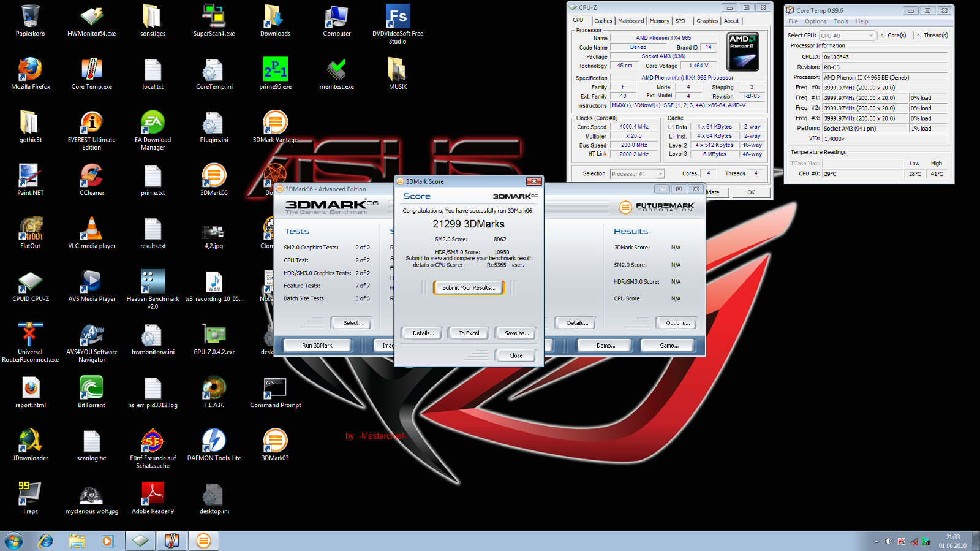Open Windows Media Player taskbar icon
980x551 pixels.
107,541
